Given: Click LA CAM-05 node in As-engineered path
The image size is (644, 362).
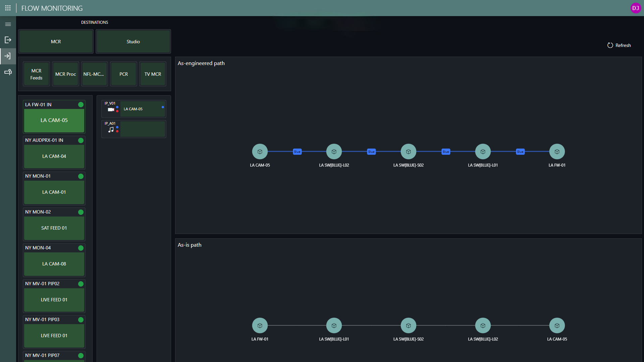Looking at the screenshot, I should [260, 152].
